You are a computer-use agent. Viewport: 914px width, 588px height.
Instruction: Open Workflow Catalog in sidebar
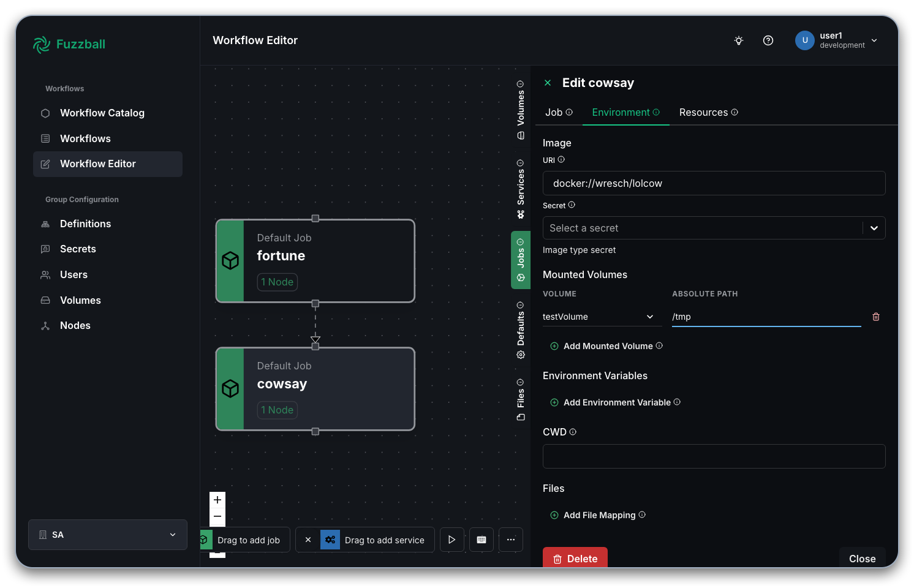click(x=108, y=113)
